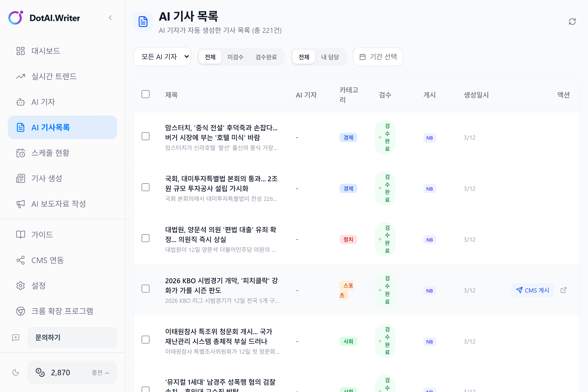
Task: Check the 대법원 양문석 article row checkbox
Action: (146, 238)
